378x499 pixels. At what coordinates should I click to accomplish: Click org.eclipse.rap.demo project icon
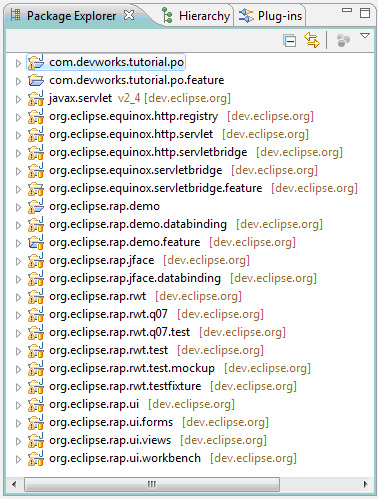pos(36,206)
